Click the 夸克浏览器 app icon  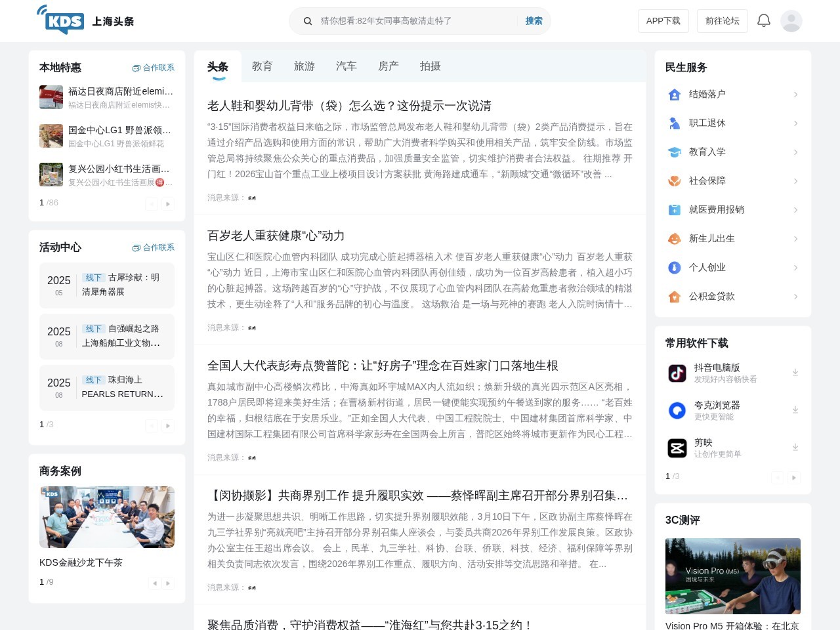(677, 410)
